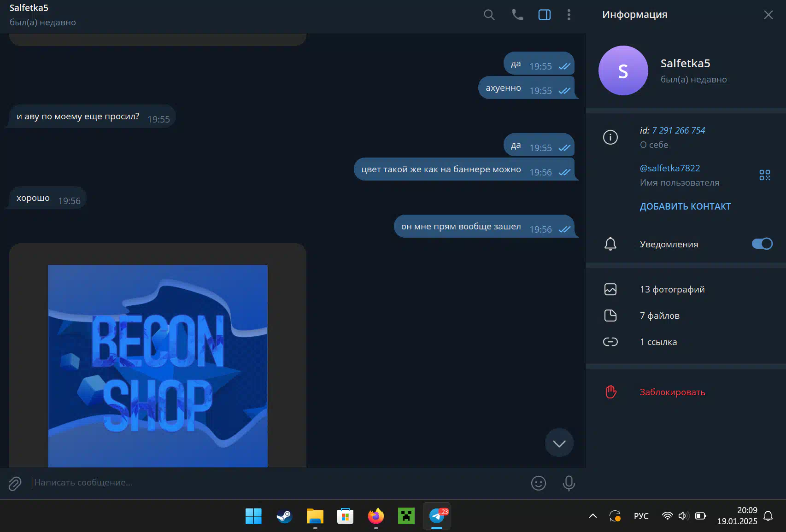Click the Telegram taskbar icon

pos(437,516)
